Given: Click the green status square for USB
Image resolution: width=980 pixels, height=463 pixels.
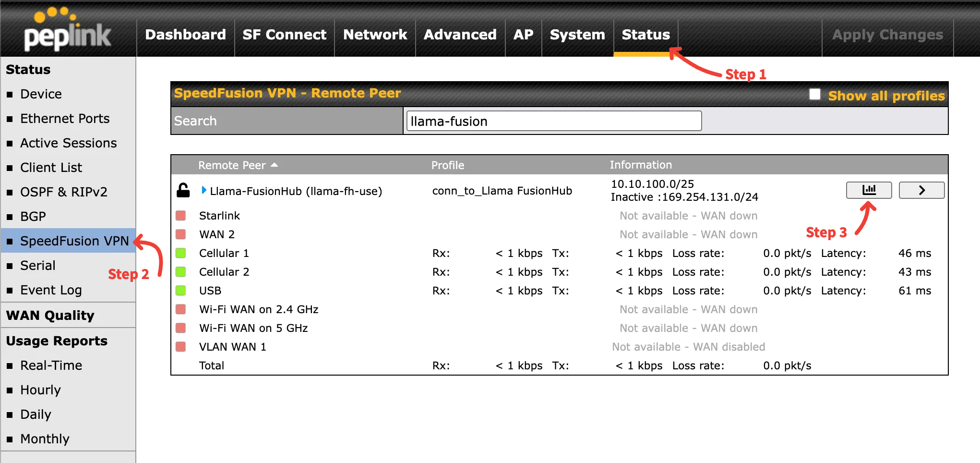Looking at the screenshot, I should point(181,291).
